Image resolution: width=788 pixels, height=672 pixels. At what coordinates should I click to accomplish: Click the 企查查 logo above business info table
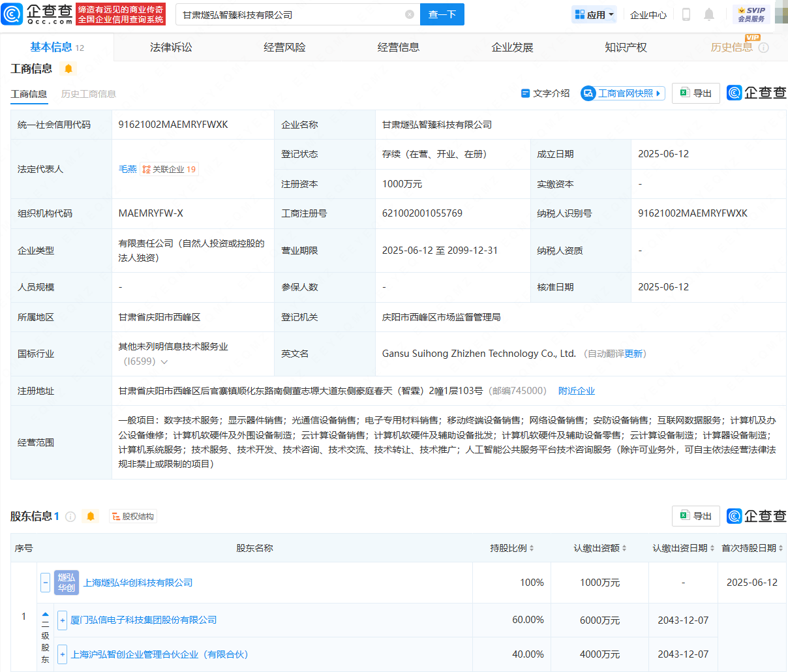tap(757, 93)
